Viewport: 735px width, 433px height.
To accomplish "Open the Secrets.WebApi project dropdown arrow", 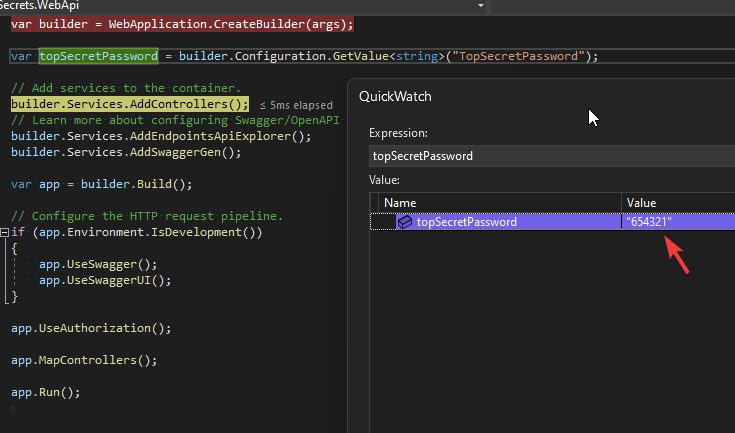I will click(480, 6).
